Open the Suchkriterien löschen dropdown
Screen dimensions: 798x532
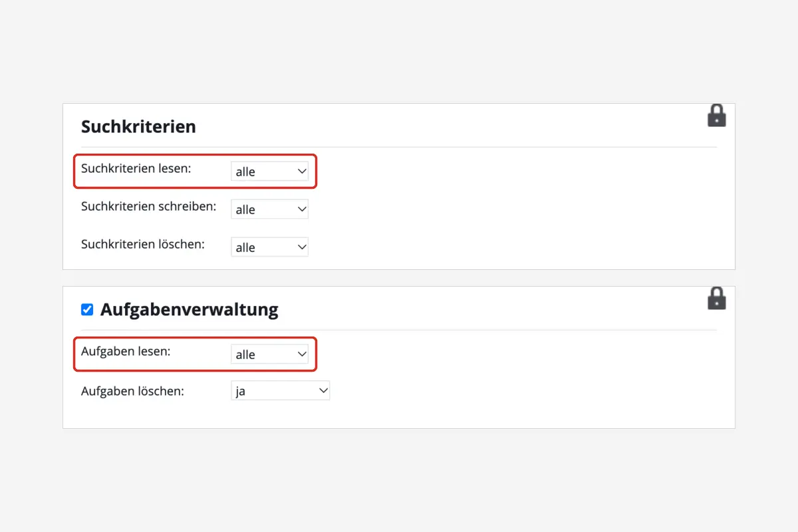point(270,247)
